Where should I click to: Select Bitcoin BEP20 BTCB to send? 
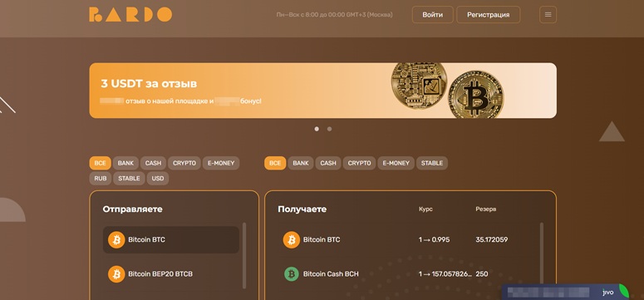click(171, 273)
